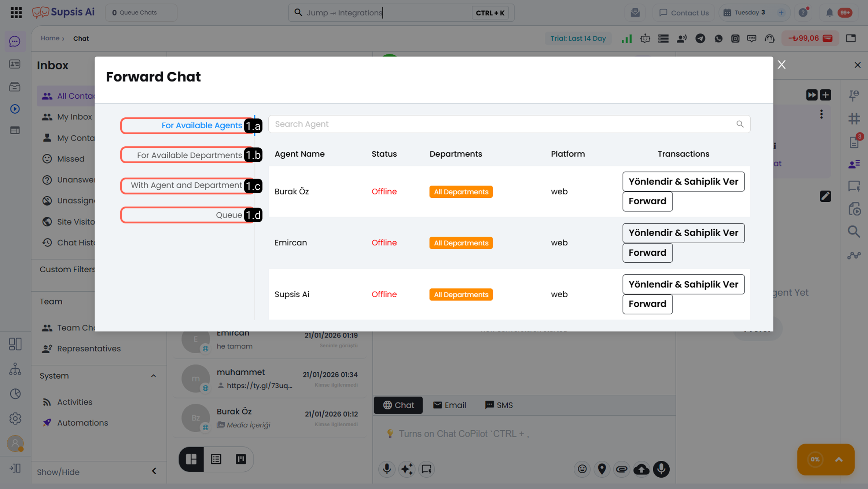Focus the Jump to Integrations search box

coord(401,12)
